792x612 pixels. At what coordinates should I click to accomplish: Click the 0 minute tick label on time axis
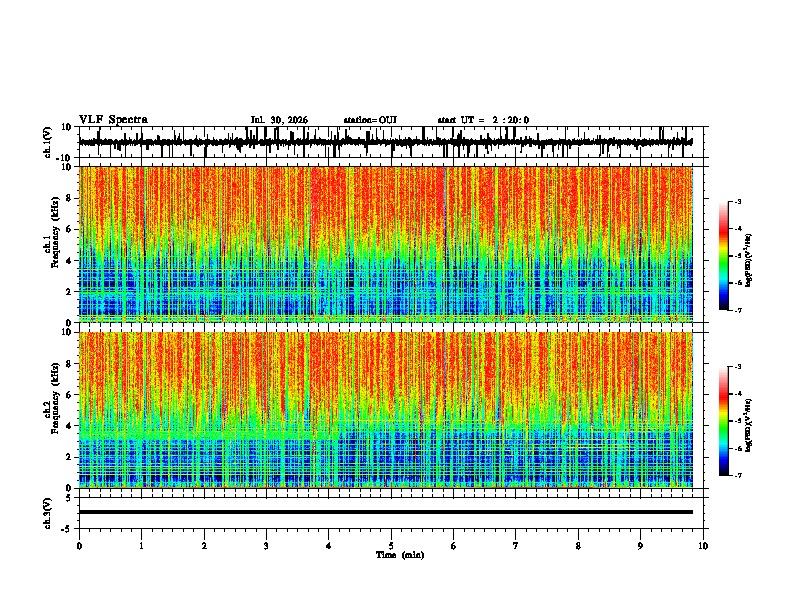(79, 546)
